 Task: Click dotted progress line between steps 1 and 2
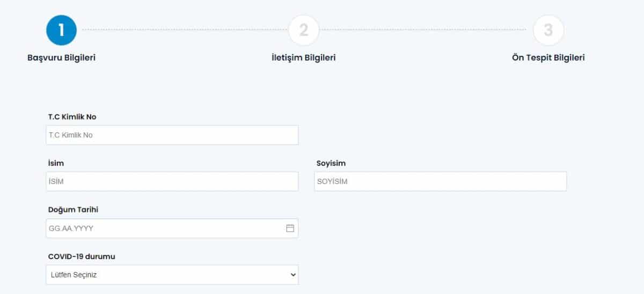[182, 30]
